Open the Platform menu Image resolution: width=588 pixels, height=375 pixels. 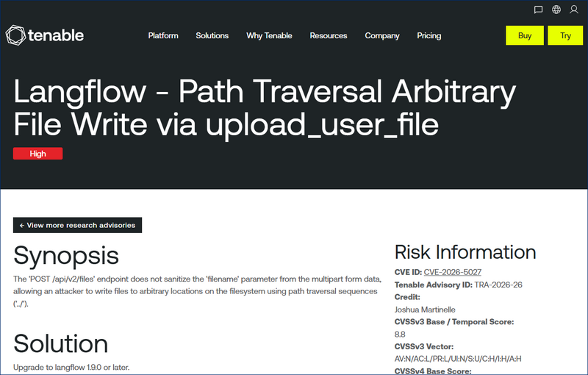(163, 35)
